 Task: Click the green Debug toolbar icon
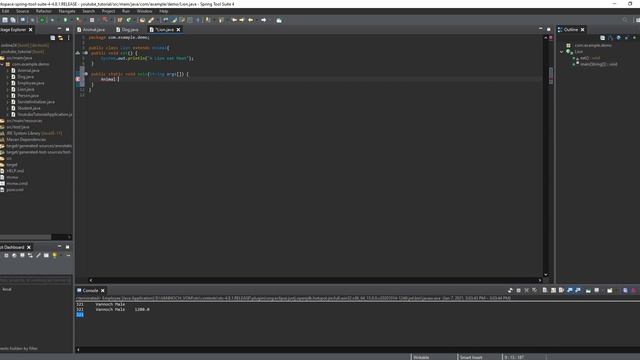point(42,20)
